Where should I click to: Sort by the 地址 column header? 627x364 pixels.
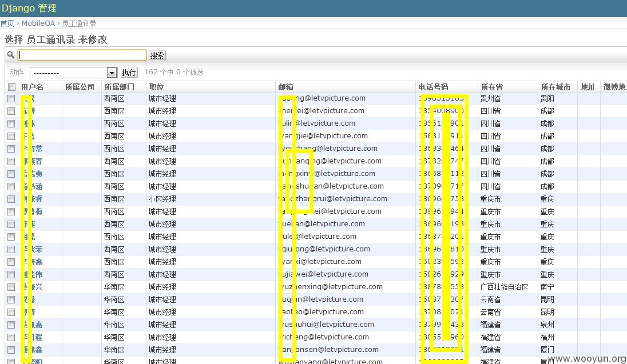588,87
